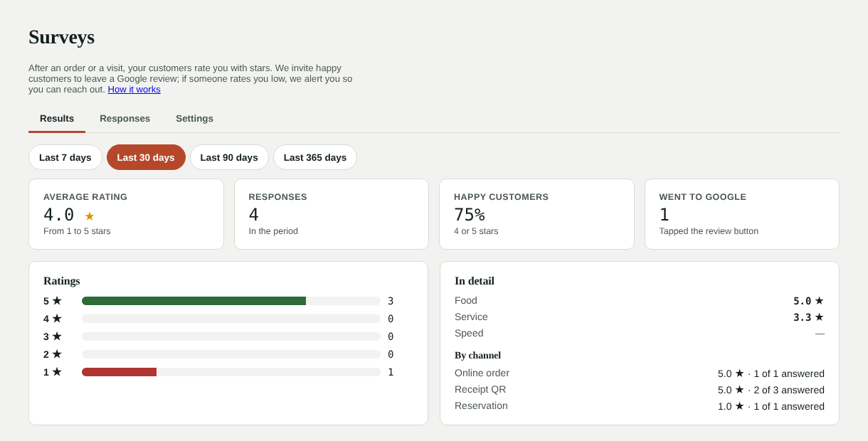Open the Settings tab

194,119
